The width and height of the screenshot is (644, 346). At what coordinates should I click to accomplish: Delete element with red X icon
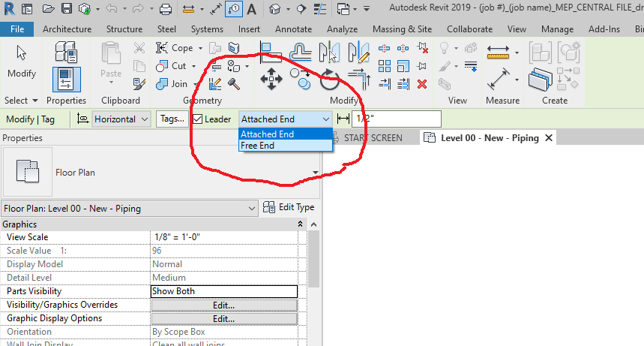(422, 84)
